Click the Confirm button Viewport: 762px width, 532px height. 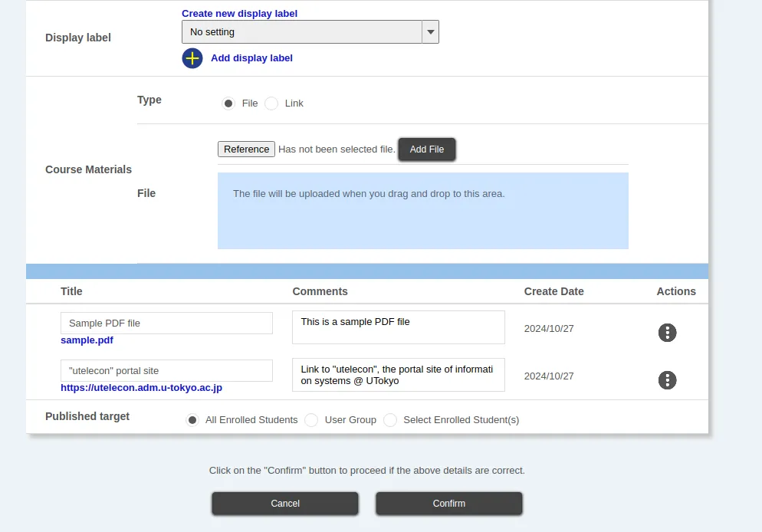coord(448,504)
